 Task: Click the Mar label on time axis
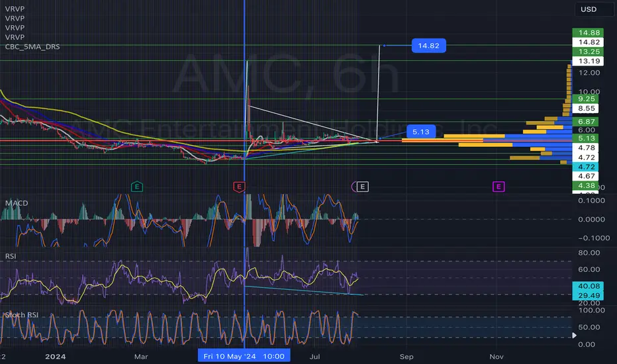(x=141, y=357)
